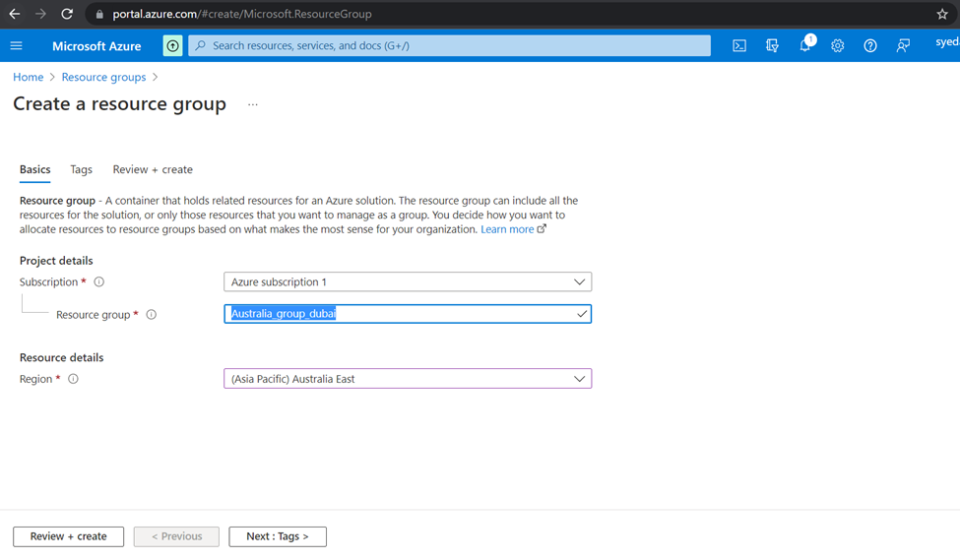
Task: Open the Help question mark icon
Action: point(869,45)
